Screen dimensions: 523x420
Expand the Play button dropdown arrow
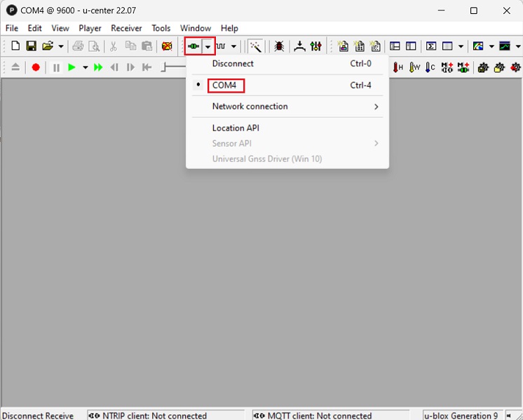coord(85,67)
